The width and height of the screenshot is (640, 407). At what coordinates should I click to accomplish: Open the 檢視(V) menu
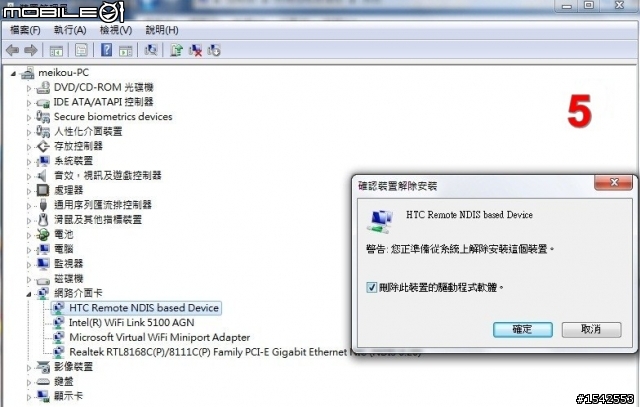[116, 30]
